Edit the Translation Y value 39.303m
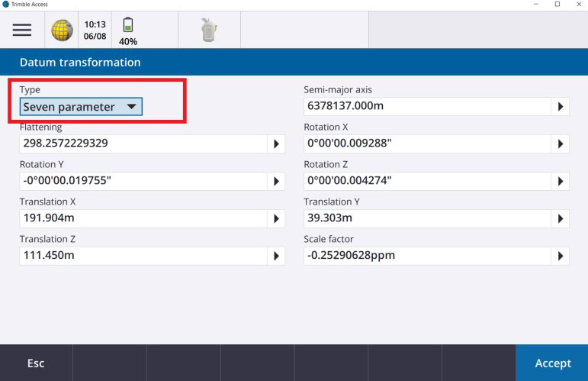The height and width of the screenshot is (381, 588). [x=428, y=218]
